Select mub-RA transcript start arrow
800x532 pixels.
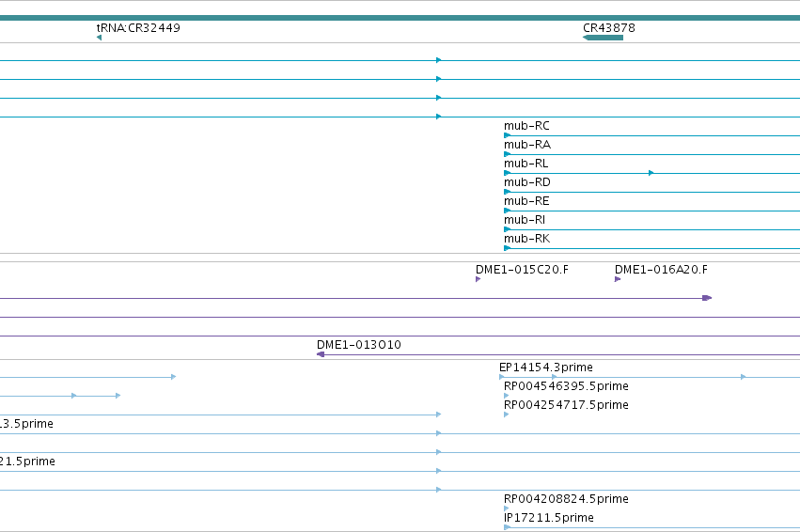507,154
